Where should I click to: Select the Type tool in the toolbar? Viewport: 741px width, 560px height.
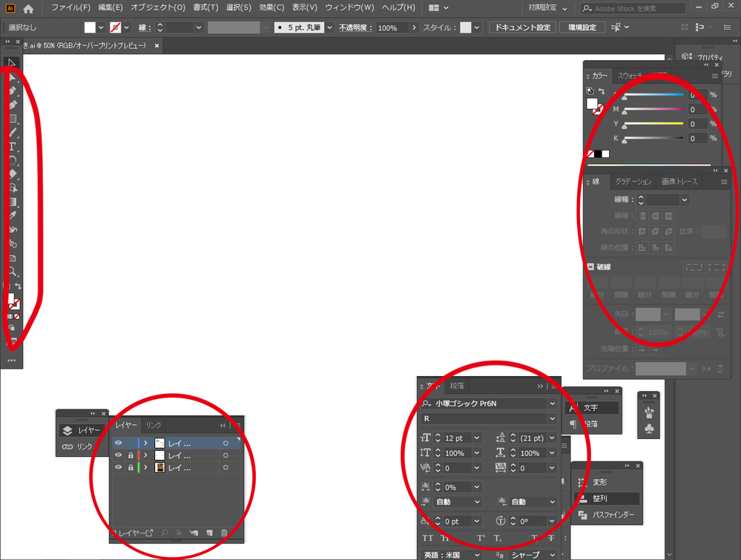point(13,146)
